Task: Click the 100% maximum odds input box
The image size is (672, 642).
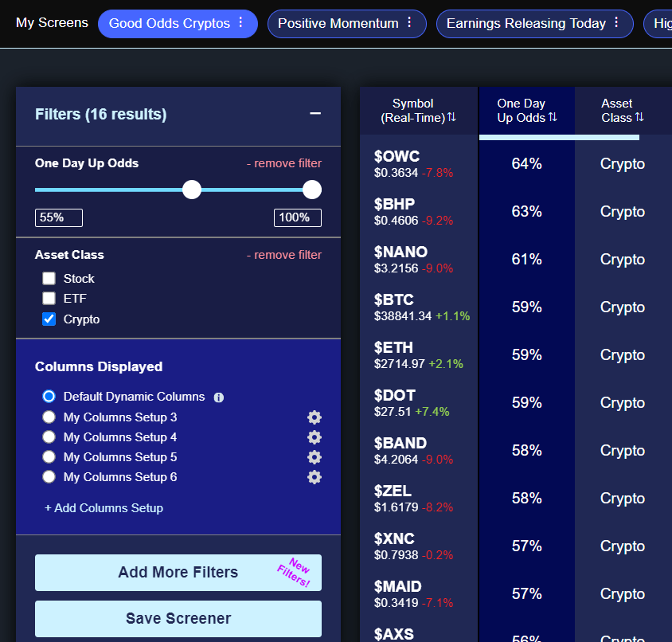Action: click(298, 217)
